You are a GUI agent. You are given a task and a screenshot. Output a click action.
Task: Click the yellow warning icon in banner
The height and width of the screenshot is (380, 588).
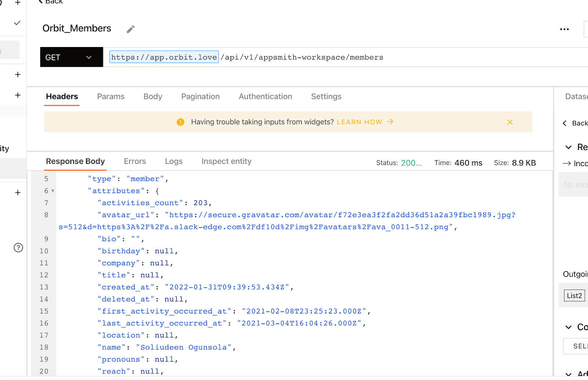coord(180,122)
